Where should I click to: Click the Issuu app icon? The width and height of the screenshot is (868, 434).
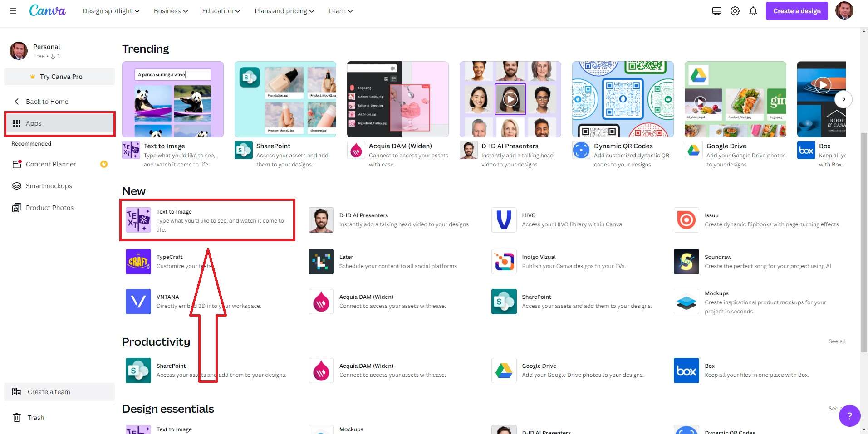pos(687,220)
